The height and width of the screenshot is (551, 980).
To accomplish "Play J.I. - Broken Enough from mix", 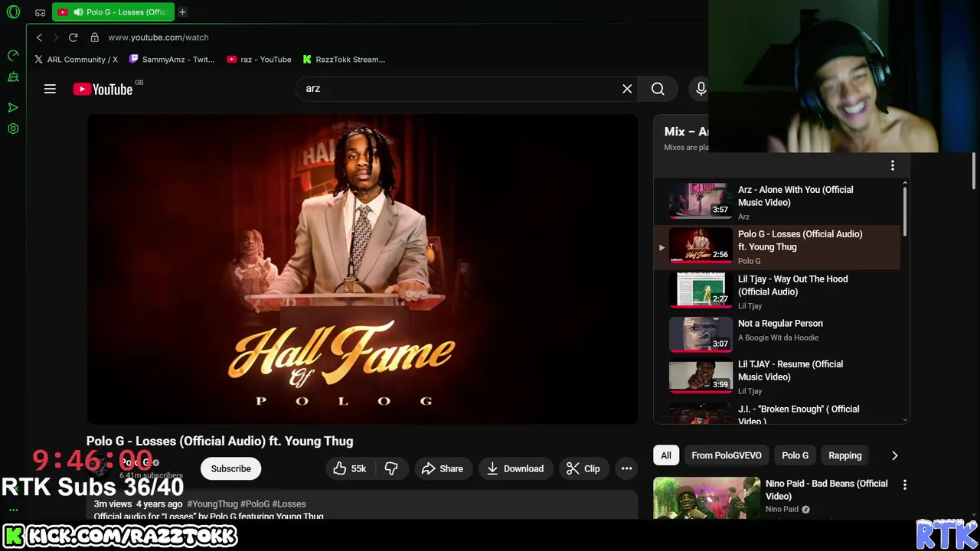I will pyautogui.click(x=777, y=413).
